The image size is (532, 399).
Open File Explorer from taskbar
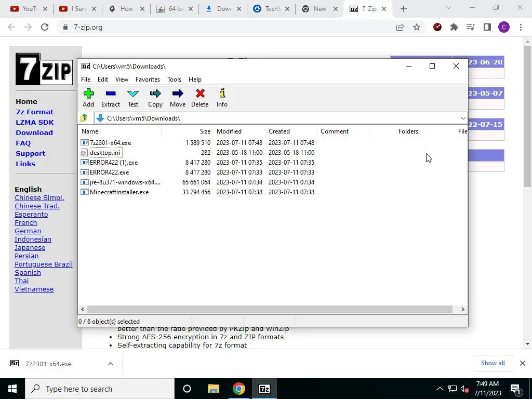coord(213,389)
